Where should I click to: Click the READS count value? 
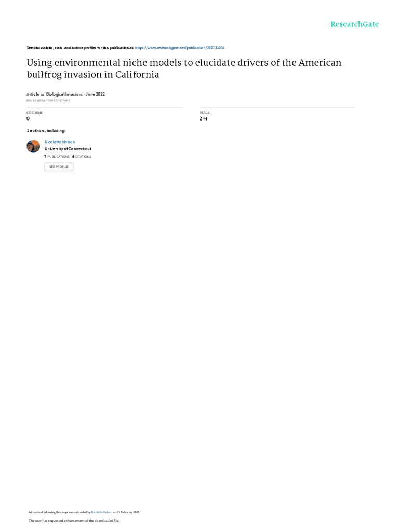tap(203, 119)
